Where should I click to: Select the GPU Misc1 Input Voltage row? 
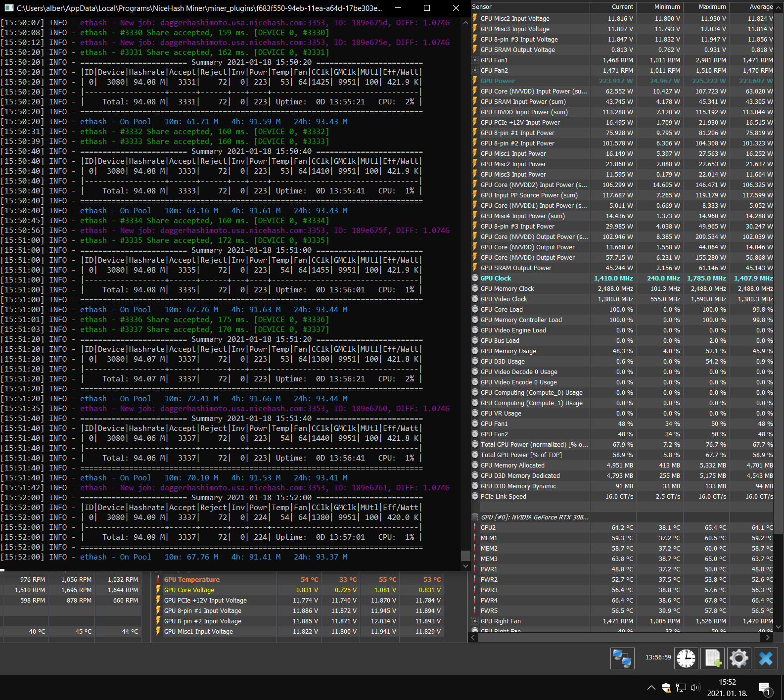pos(298,631)
